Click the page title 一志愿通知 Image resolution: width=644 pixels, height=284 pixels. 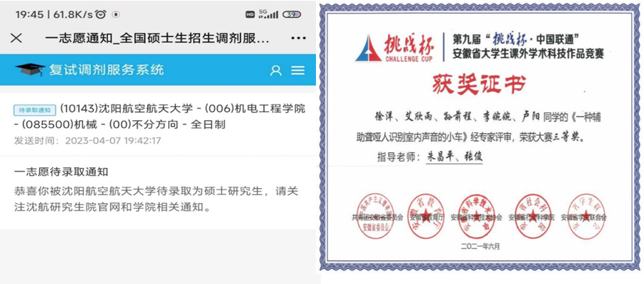(x=158, y=38)
